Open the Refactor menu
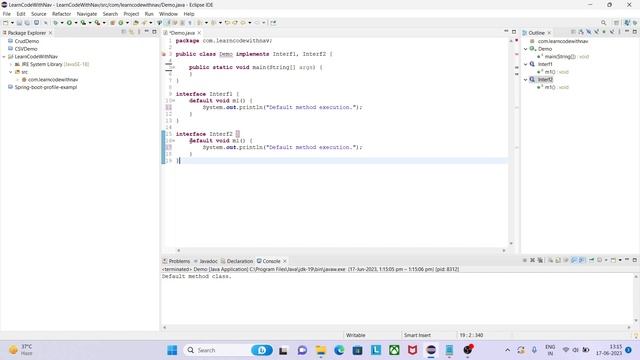640x360 pixels. [x=61, y=14]
